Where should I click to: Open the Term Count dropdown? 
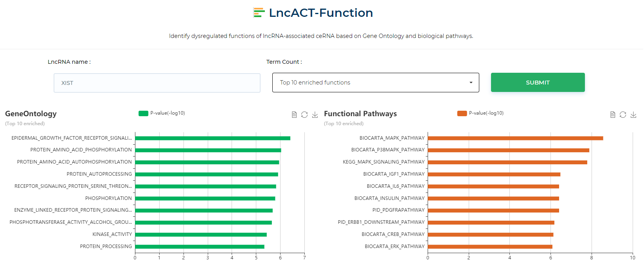tap(375, 83)
